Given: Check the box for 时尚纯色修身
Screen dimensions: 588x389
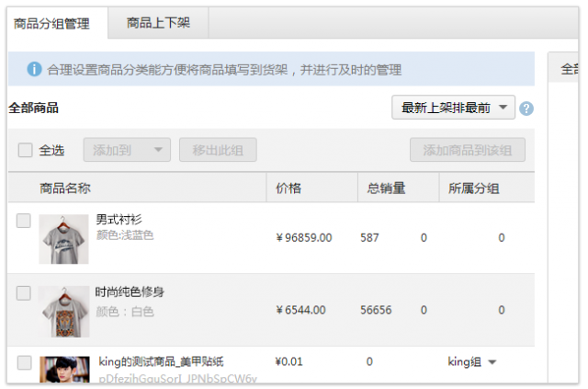Looking at the screenshot, I should click(x=24, y=293).
